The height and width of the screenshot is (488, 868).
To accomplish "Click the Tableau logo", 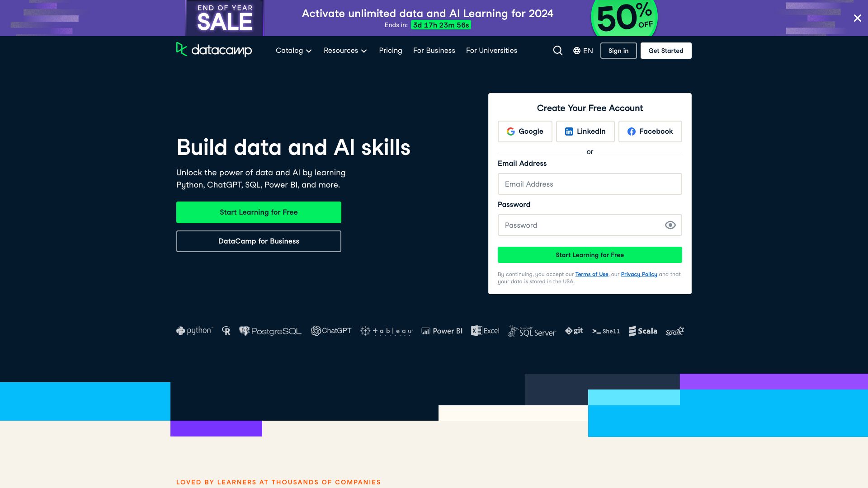I will point(386,331).
